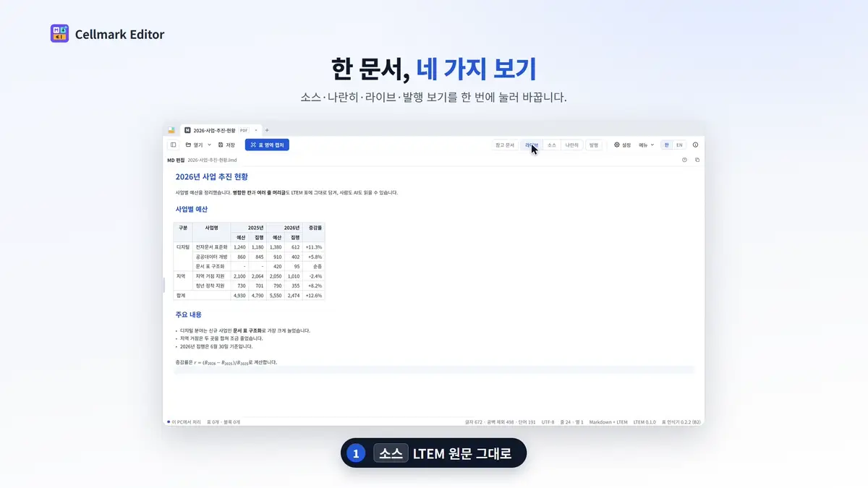The height and width of the screenshot is (488, 868).
Task: Open 설정 with the gear icon
Action: coord(622,145)
